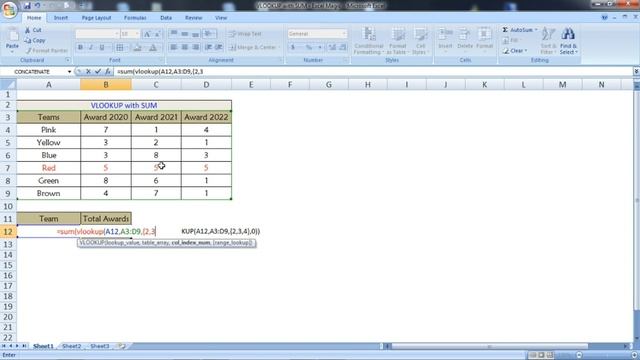Open the font size dropdown

[x=137, y=34]
